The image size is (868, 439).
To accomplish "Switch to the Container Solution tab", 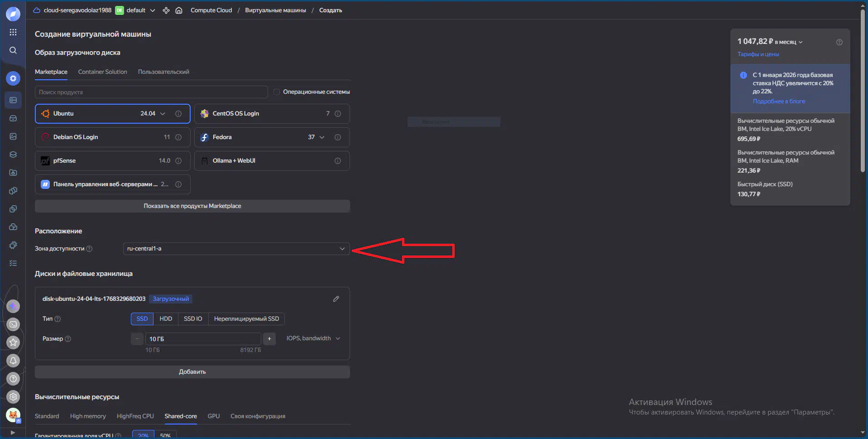I will [x=102, y=72].
